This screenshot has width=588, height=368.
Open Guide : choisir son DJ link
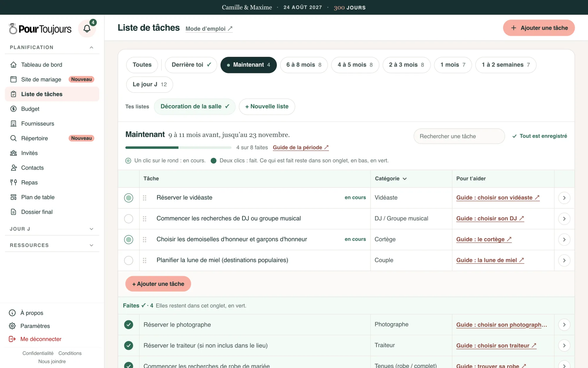click(490, 219)
